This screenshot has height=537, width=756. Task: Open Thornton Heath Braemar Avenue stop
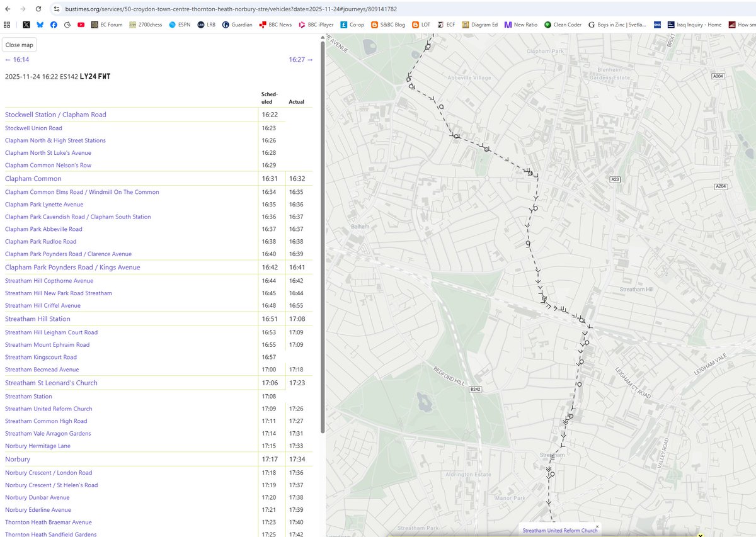coord(49,523)
